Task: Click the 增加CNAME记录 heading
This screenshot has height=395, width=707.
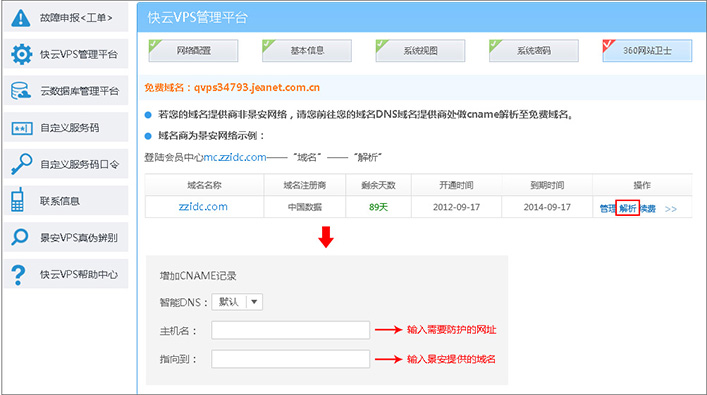Action: point(198,276)
